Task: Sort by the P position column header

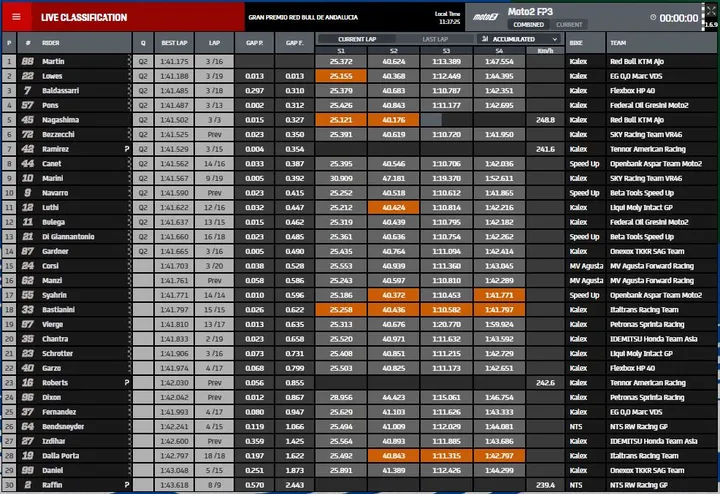Action: [x=9, y=43]
